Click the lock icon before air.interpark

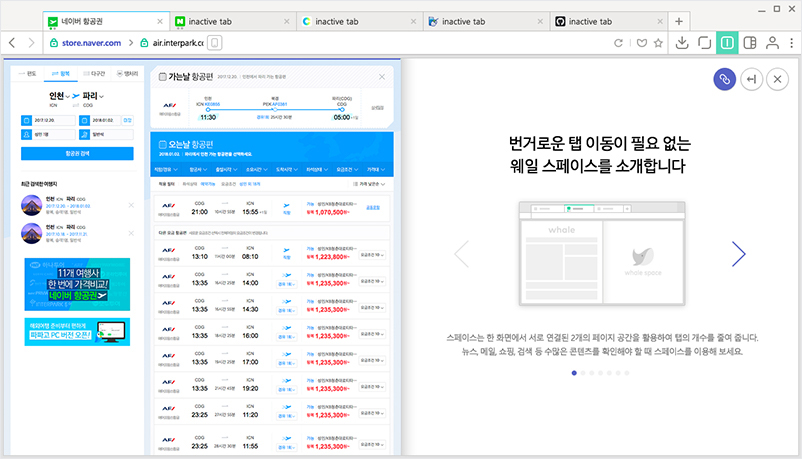click(x=144, y=43)
